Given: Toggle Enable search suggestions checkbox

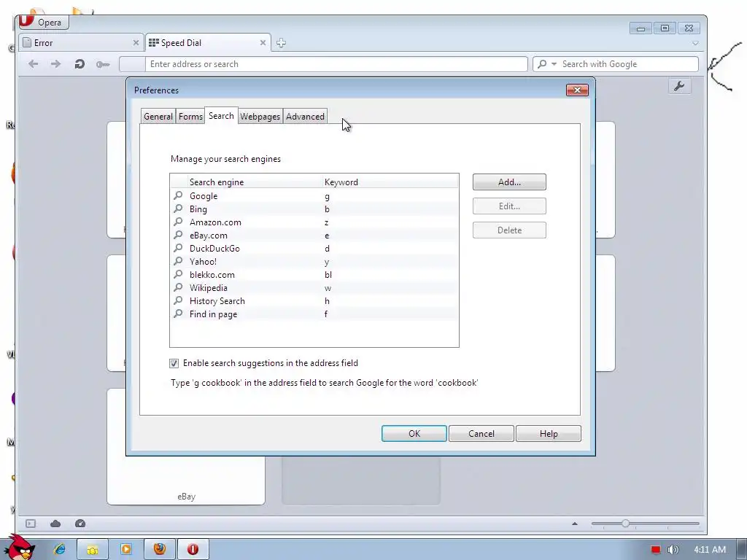Looking at the screenshot, I should [x=174, y=363].
